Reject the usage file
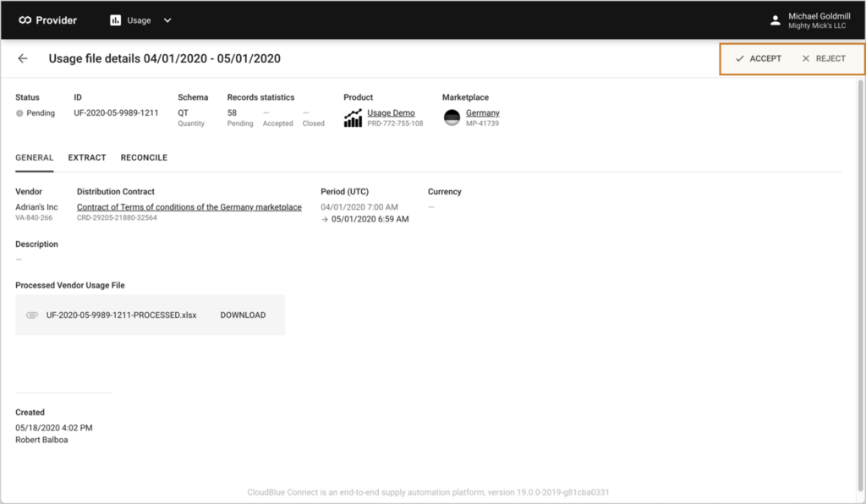Viewport: 866px width, 504px height. point(824,58)
